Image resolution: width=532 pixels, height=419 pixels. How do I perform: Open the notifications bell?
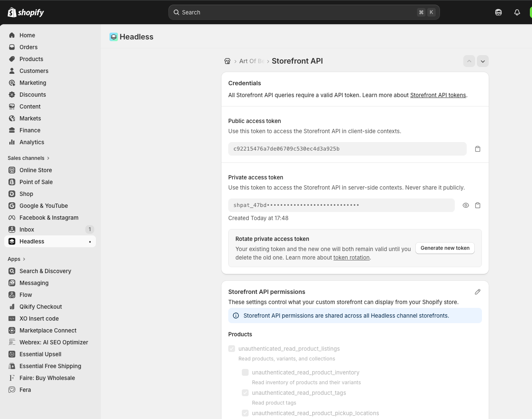(x=517, y=12)
